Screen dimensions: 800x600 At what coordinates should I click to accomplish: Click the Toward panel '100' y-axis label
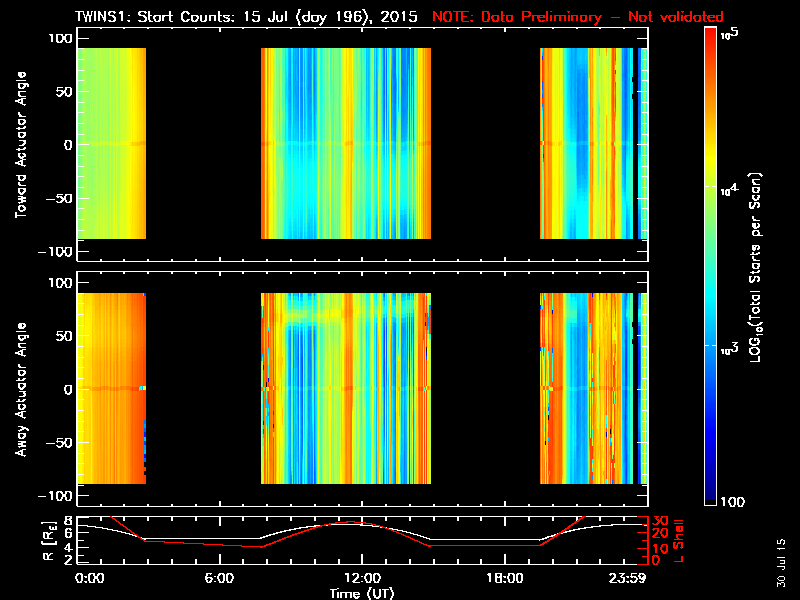point(60,38)
